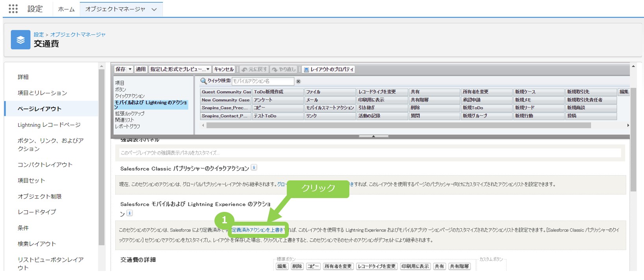644x280 pixels.
Task: Click in the モバイルアクション名 search field
Action: (x=262, y=81)
